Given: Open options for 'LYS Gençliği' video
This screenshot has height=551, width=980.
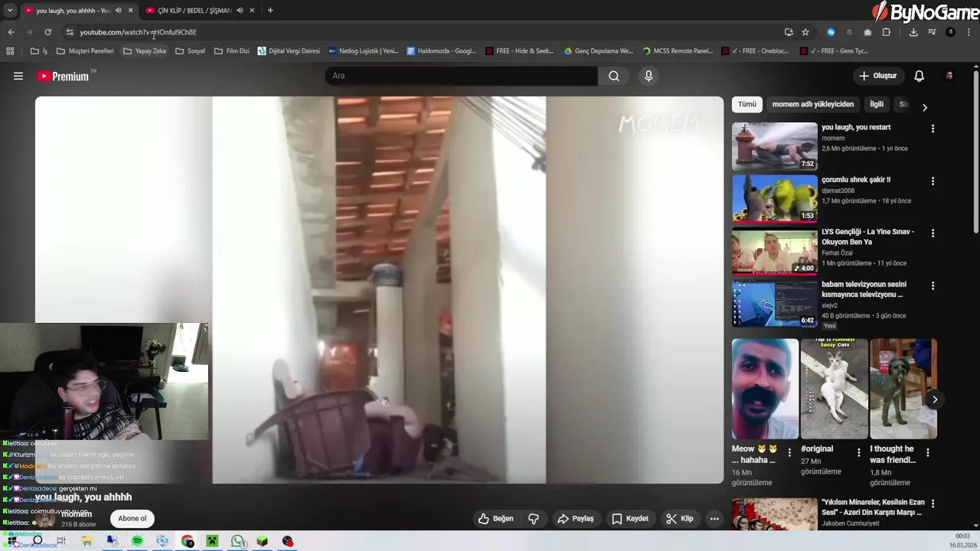Looking at the screenshot, I should [x=933, y=233].
